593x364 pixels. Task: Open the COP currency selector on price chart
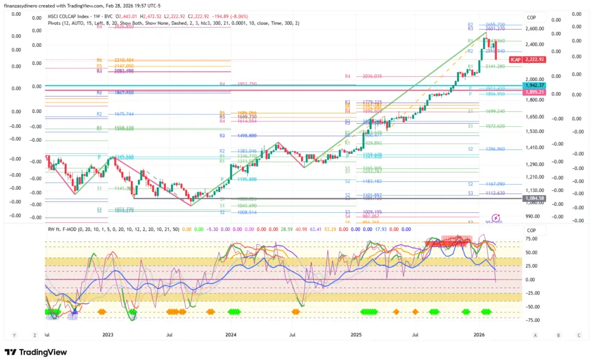[532, 17]
